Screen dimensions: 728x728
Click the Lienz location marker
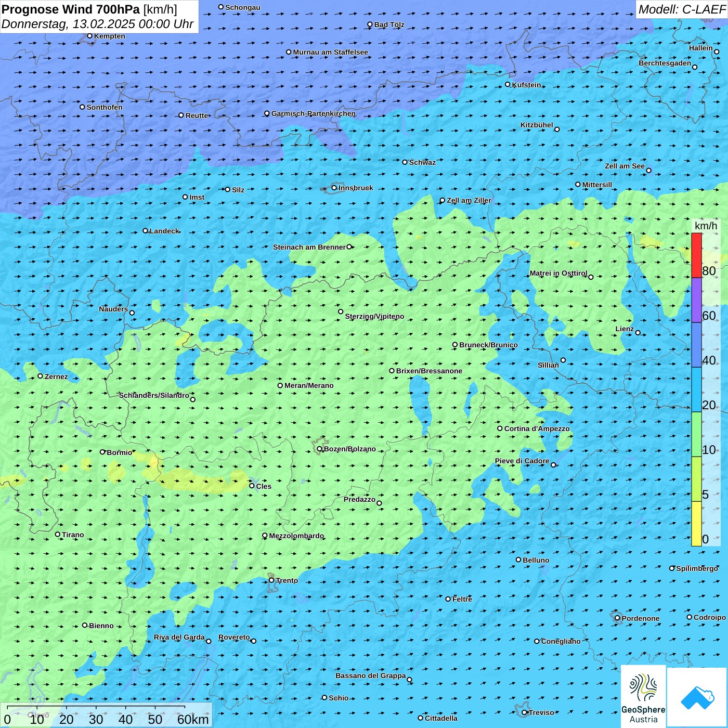tap(638, 333)
